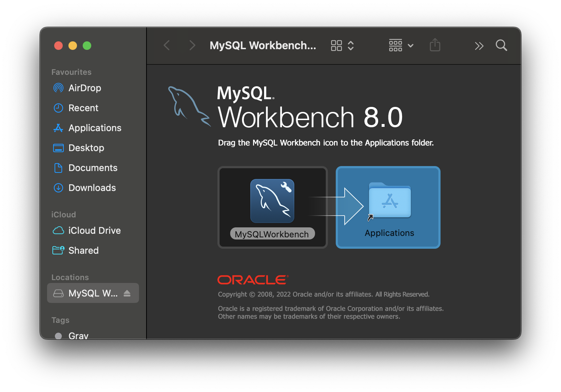Click the MySQL Workbench... window title

coord(263,45)
